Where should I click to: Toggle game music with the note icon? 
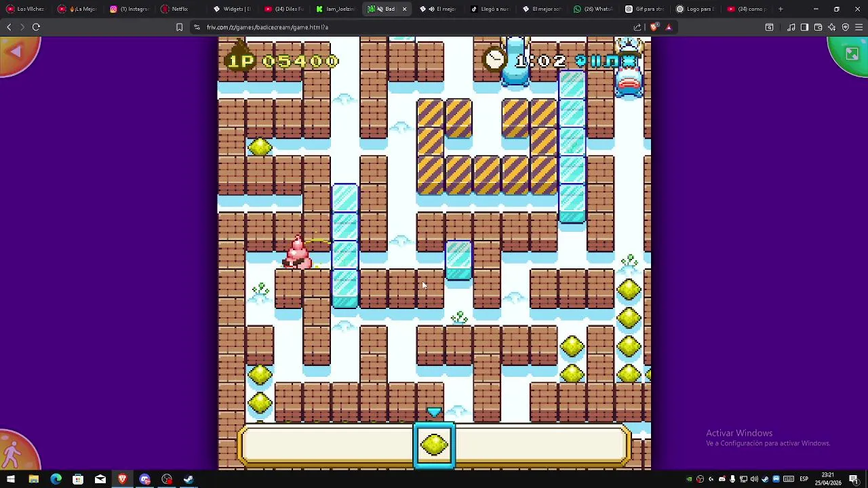[x=612, y=61]
